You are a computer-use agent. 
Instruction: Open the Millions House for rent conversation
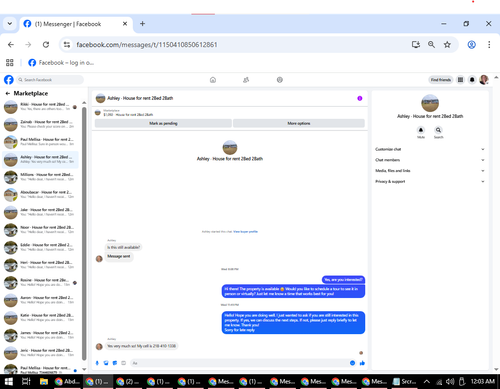tap(41, 177)
